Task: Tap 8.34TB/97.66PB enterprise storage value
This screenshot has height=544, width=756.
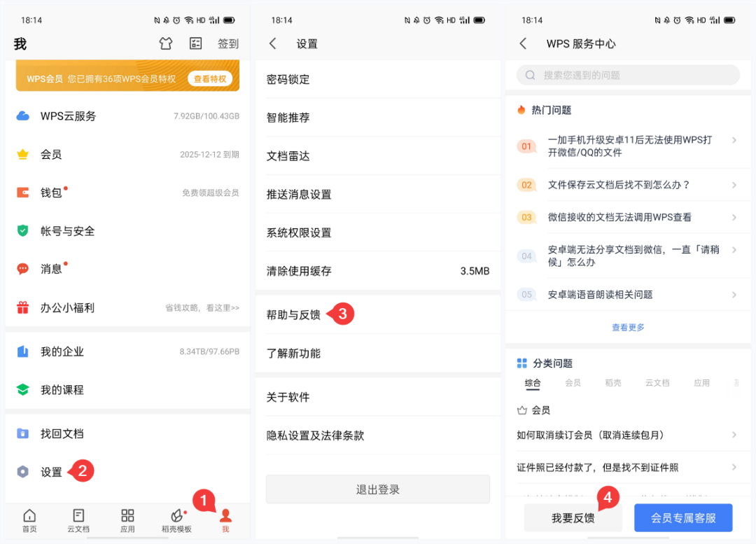Action: coord(209,351)
